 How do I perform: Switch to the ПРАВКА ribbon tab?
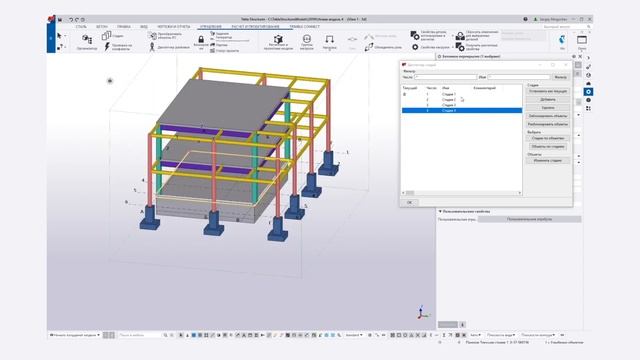point(124,27)
